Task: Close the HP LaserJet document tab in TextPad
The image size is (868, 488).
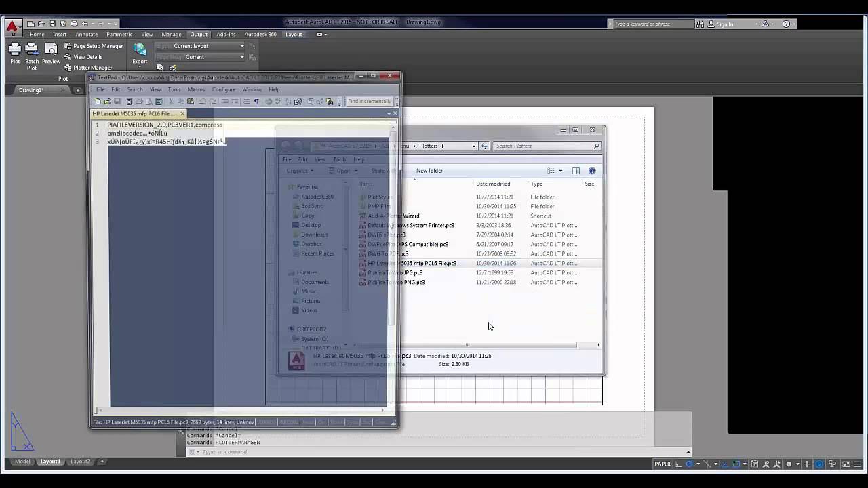Action: click(182, 113)
